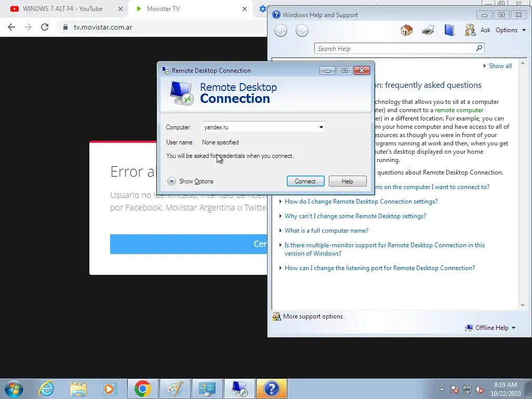This screenshot has height=399, width=532.
Task: Go to Help and Support home
Action: click(406, 30)
